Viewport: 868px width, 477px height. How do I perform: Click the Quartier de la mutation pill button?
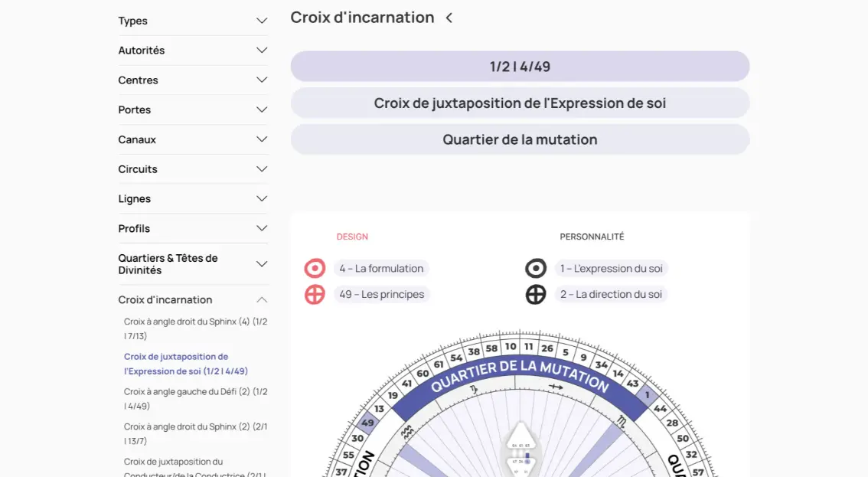click(520, 140)
